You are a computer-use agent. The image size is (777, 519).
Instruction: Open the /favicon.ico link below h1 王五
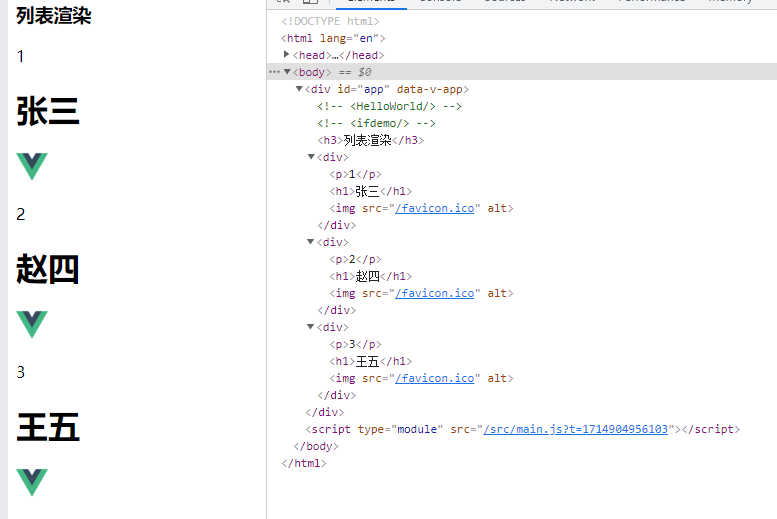pyautogui.click(x=435, y=378)
